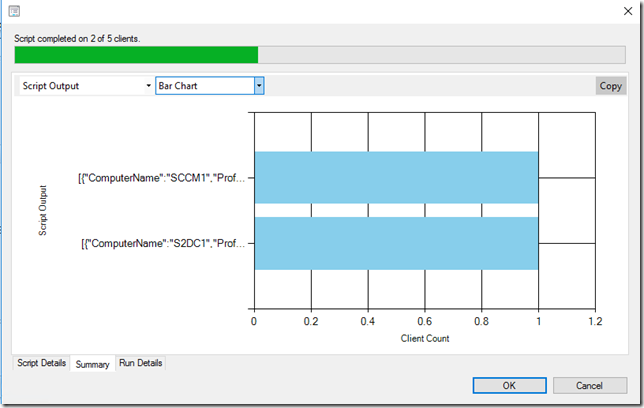Select the Summary tab
This screenshot has height=408, width=644.
click(x=92, y=364)
